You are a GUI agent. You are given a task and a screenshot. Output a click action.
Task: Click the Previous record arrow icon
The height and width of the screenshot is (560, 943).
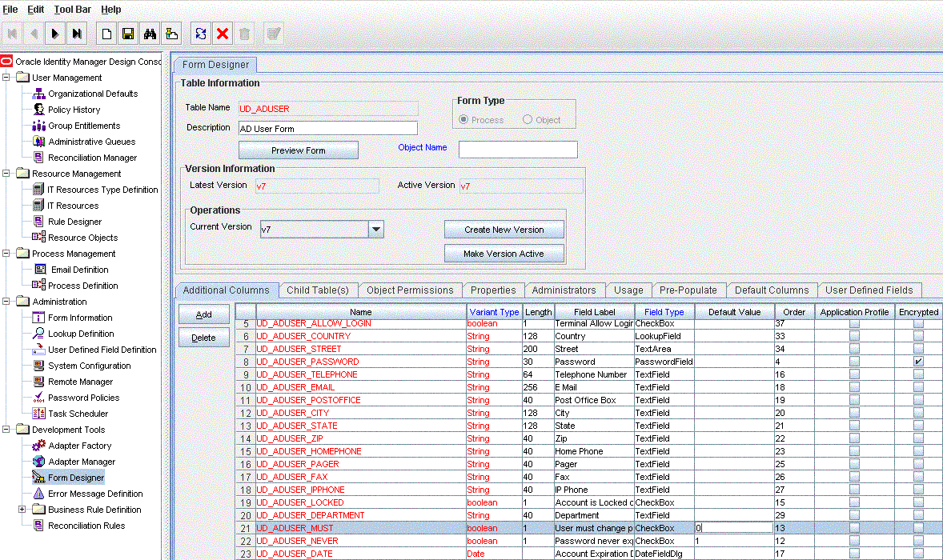pos(34,34)
